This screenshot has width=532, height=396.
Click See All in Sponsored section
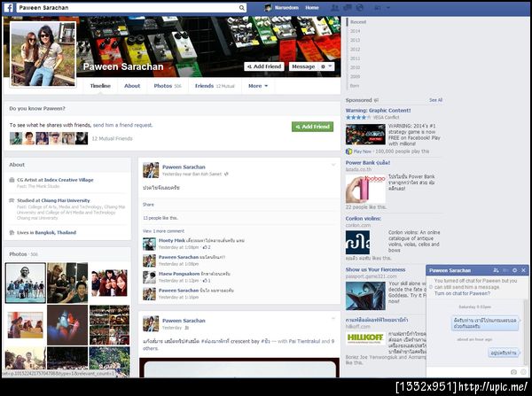point(435,100)
